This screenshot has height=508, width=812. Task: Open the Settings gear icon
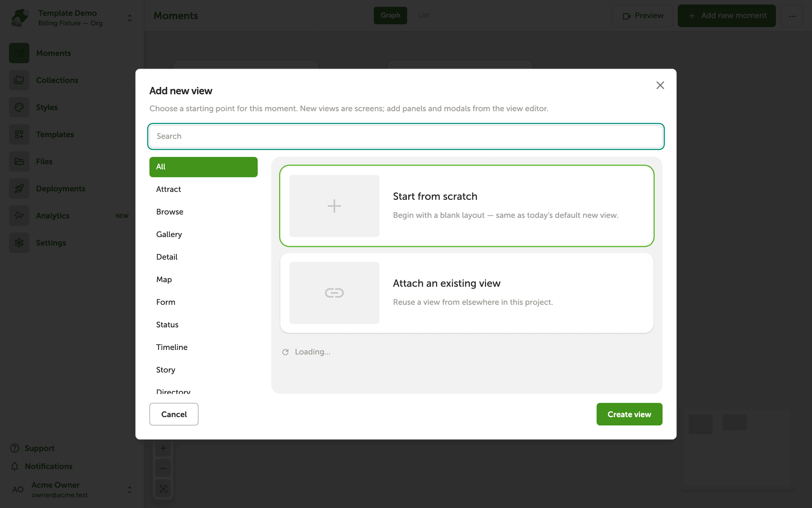tap(19, 243)
